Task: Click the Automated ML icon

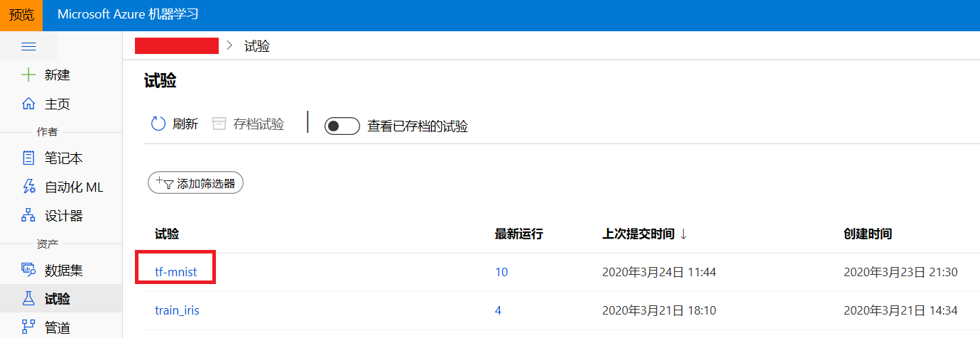Action: [x=28, y=187]
